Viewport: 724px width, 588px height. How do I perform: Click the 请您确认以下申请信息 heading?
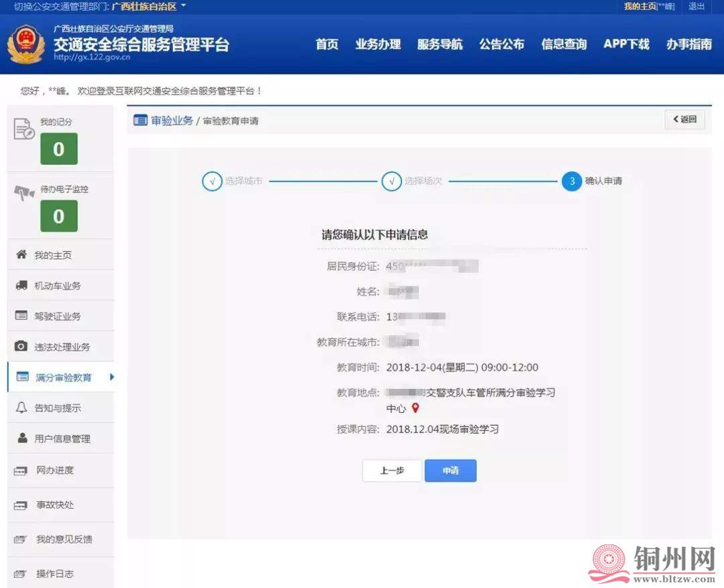pos(375,235)
